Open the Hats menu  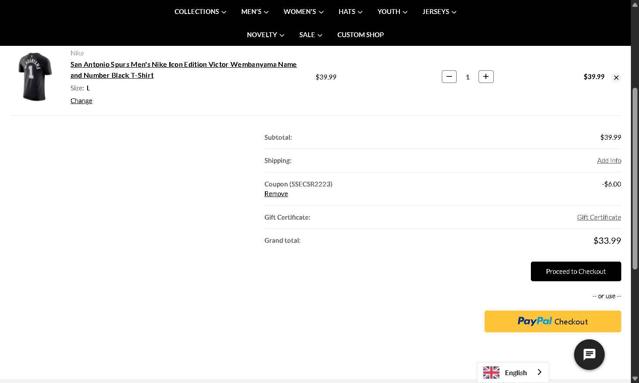[350, 11]
